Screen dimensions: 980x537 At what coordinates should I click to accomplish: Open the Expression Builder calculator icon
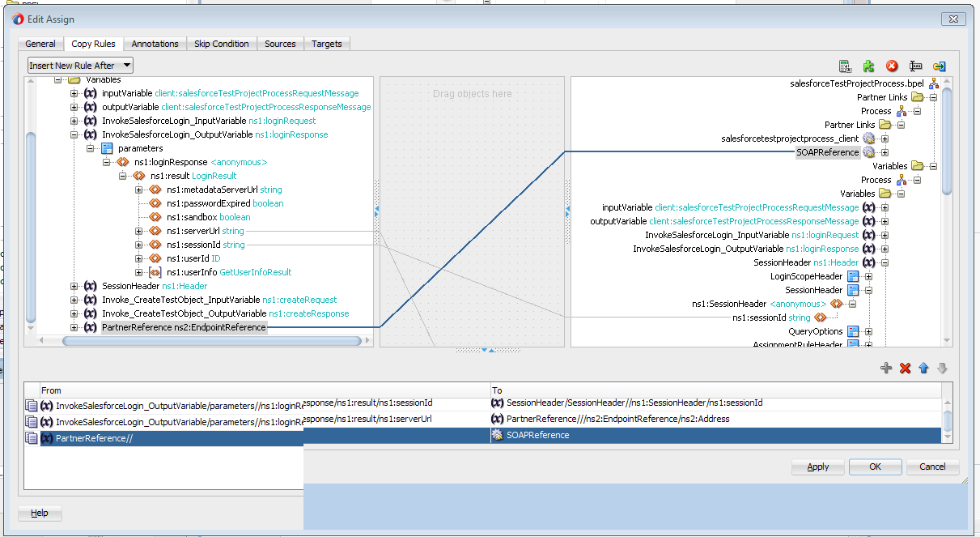point(844,66)
